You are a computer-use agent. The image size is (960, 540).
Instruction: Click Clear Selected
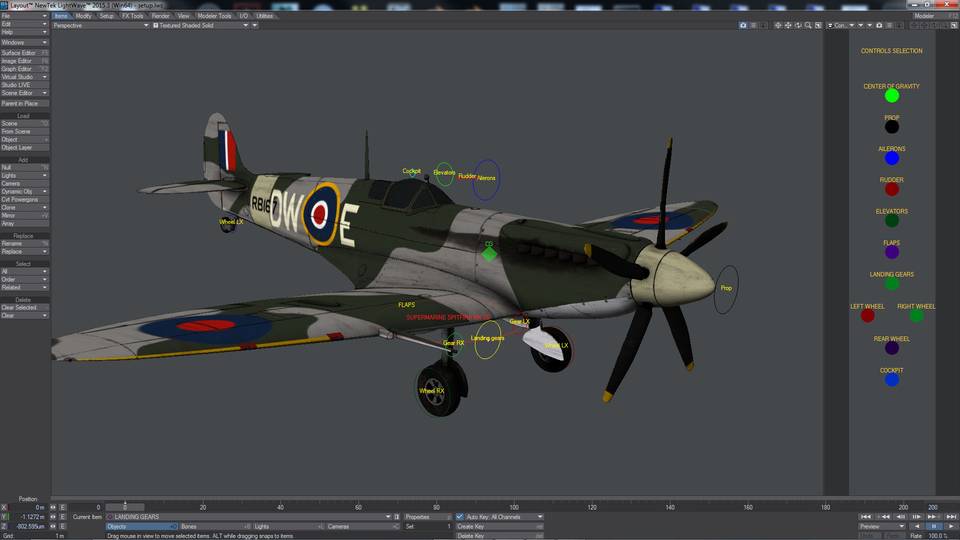tap(24, 308)
